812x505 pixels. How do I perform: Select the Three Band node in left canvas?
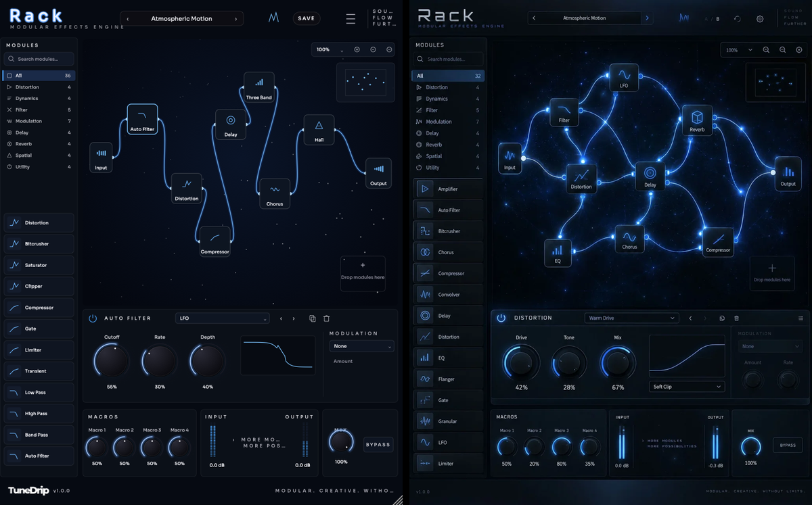(259, 87)
